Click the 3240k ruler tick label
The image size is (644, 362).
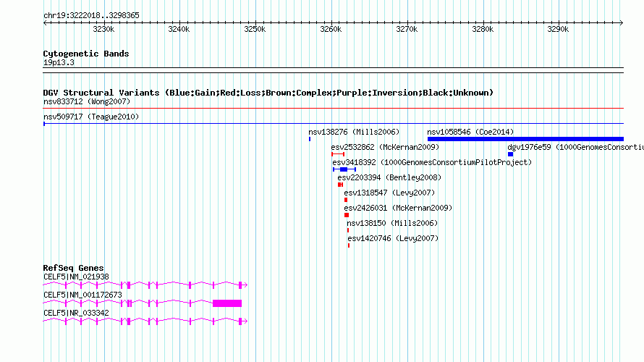click(x=179, y=29)
